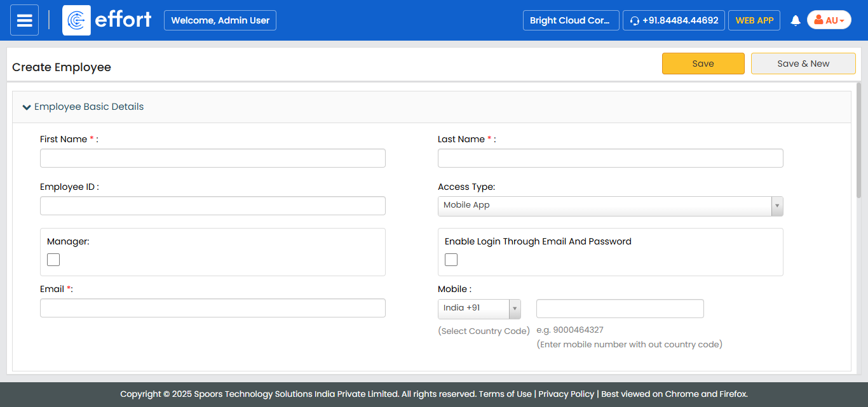
Task: Focus the First Name input field
Action: 212,158
